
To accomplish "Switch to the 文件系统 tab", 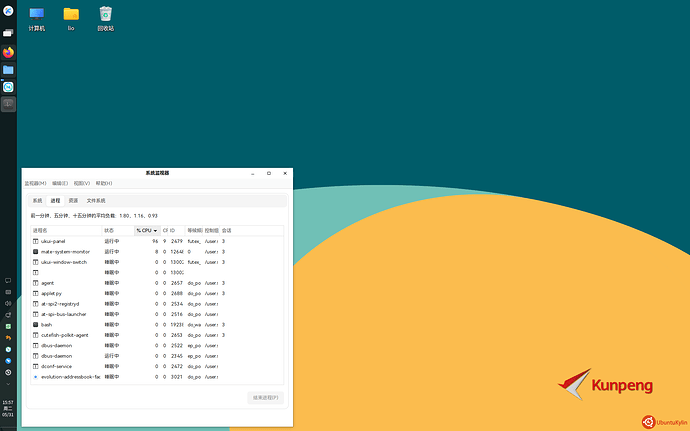I will (x=96, y=200).
